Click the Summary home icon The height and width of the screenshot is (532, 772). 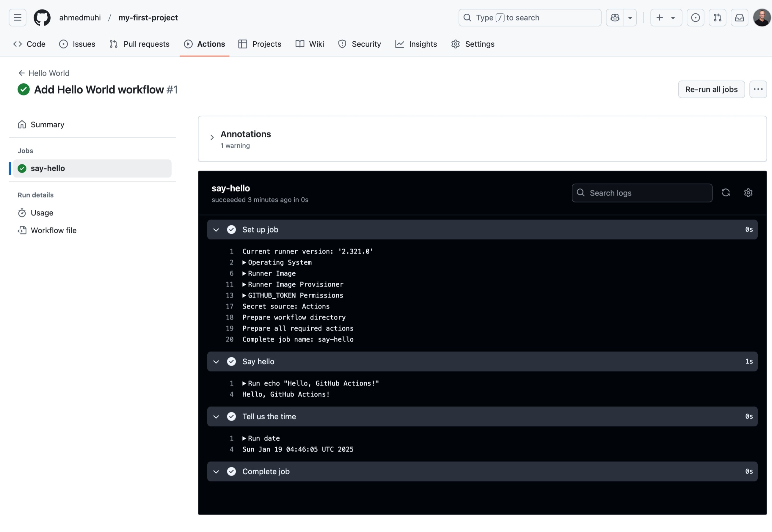(22, 124)
